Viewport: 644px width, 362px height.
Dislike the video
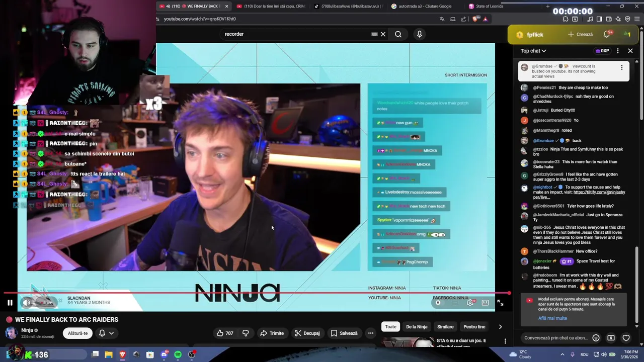point(246,333)
